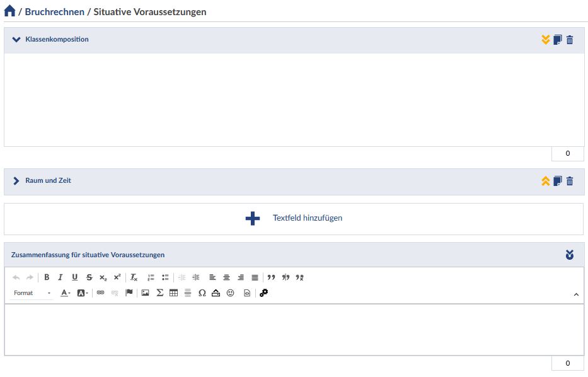Open the Format dropdown
This screenshot has width=588, height=377.
pyautogui.click(x=32, y=293)
